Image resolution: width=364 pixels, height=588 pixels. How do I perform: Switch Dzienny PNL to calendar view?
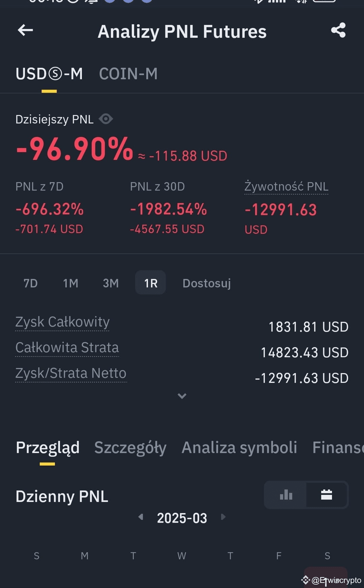pyautogui.click(x=327, y=495)
